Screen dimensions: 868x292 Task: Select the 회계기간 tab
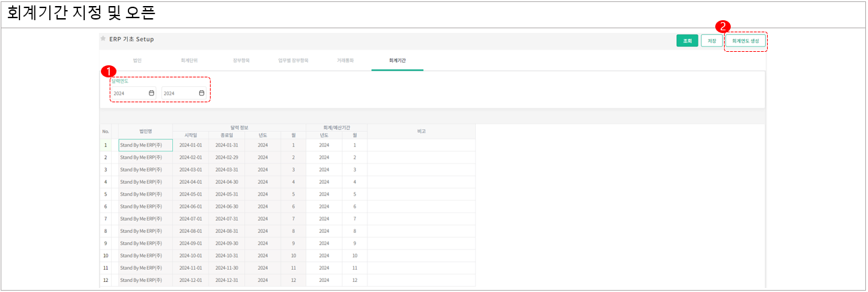pyautogui.click(x=397, y=61)
